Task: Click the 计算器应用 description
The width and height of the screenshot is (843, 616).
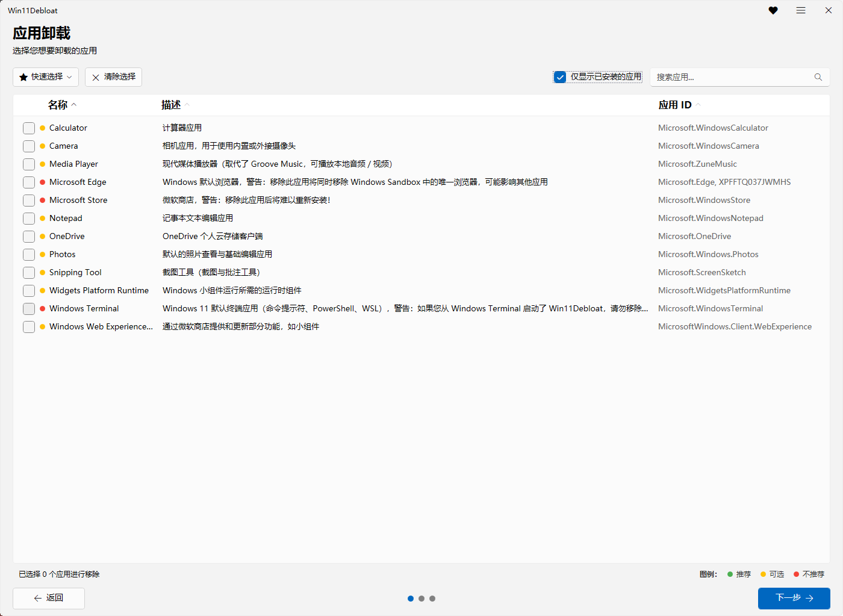Action: tap(182, 128)
